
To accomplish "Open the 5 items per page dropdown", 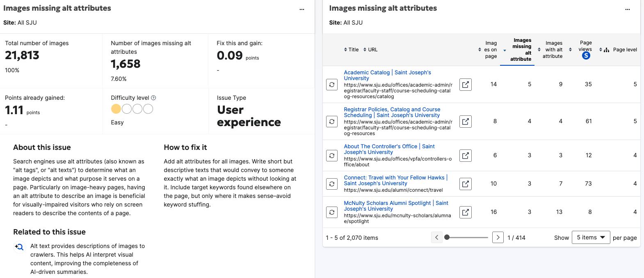I will [x=591, y=237].
